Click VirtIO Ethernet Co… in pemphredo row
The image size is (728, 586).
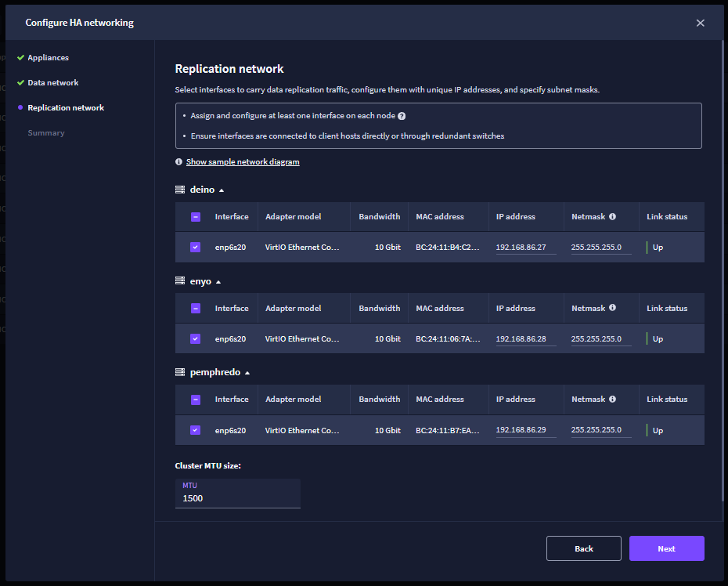pyautogui.click(x=302, y=430)
